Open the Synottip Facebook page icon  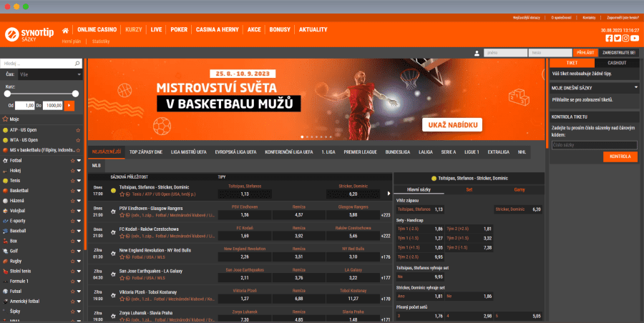pyautogui.click(x=609, y=39)
